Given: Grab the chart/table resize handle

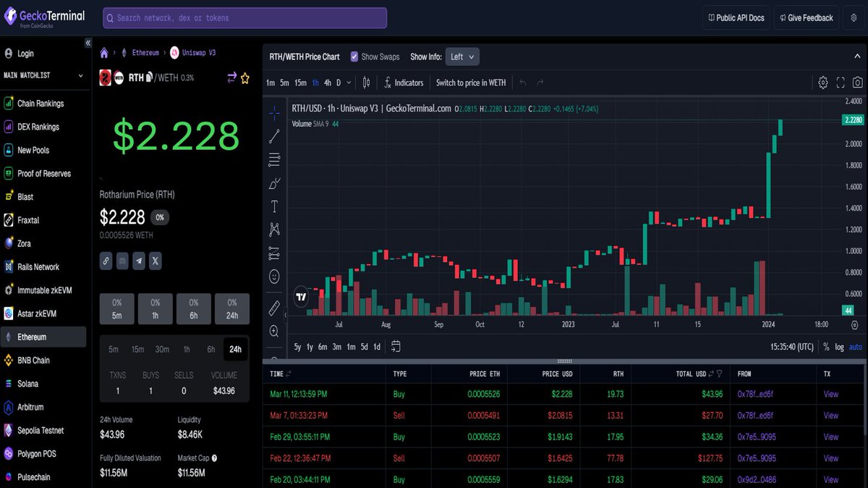Looking at the screenshot, I should [x=565, y=361].
